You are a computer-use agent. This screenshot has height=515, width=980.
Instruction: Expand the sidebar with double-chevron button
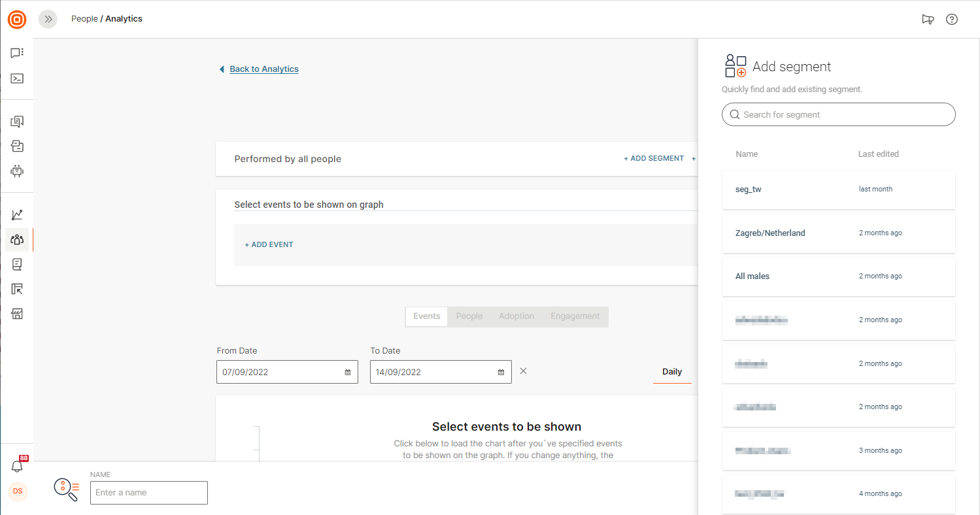[x=48, y=20]
